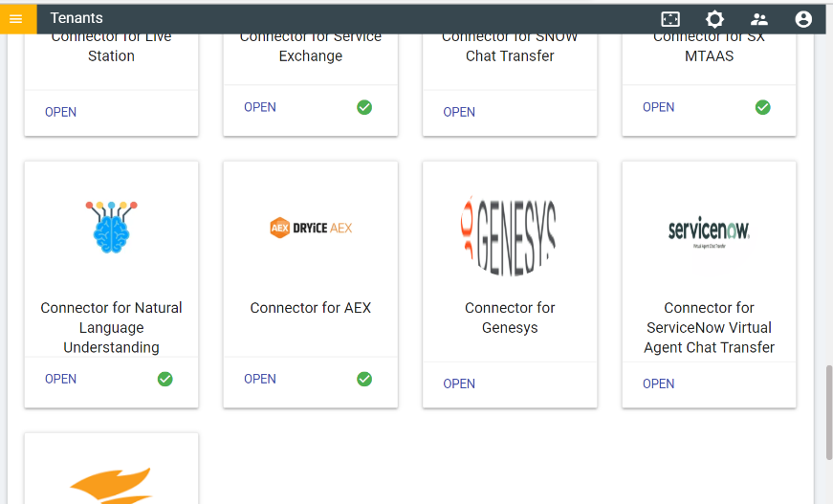Click green checkmark on AEX connector card
The height and width of the screenshot is (504, 833).
364,379
